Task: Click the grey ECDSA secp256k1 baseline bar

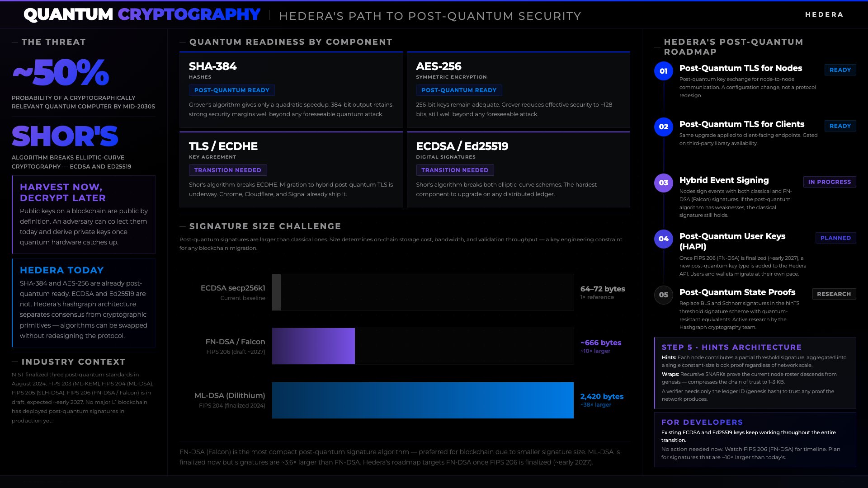Action: 276,292
